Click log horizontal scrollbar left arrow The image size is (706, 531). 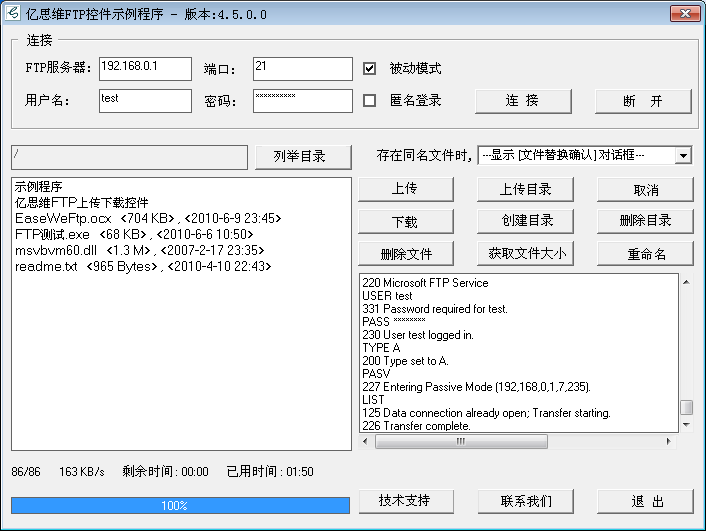point(365,441)
